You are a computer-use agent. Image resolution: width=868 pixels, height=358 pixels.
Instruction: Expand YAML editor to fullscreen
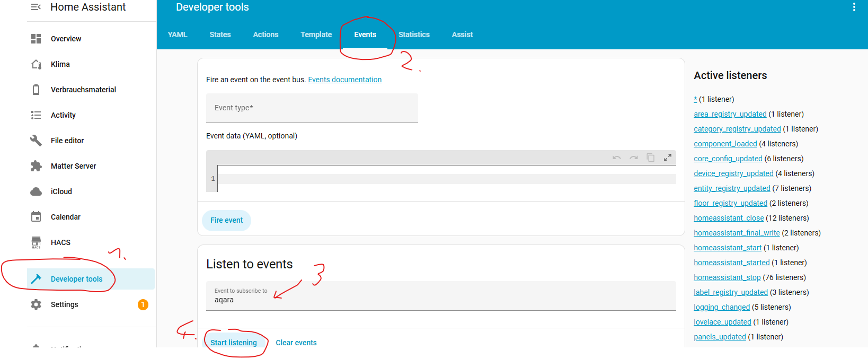(x=668, y=158)
